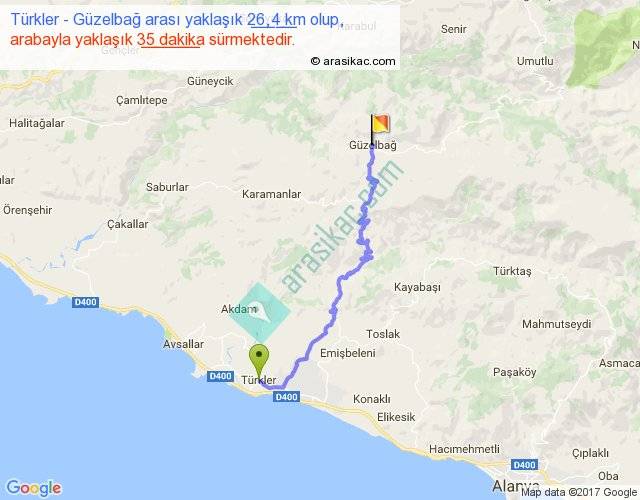
Task: Click the Türktaş place label
Action: [x=512, y=271]
